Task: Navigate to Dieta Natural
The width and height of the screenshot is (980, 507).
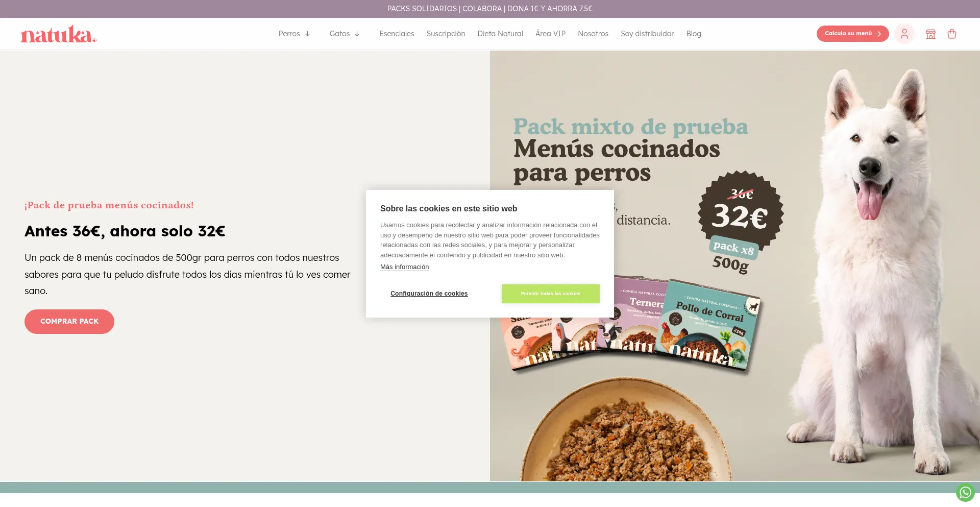Action: coord(500,34)
